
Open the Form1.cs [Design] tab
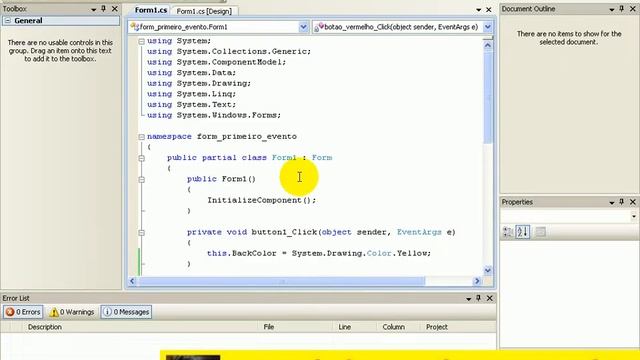pos(204,11)
